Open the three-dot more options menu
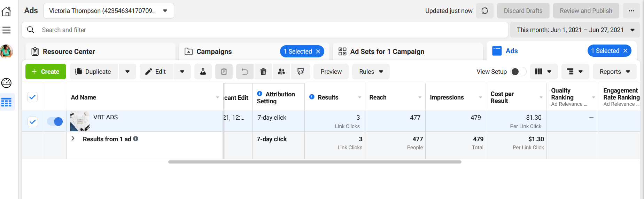This screenshot has height=199, width=644. (631, 11)
